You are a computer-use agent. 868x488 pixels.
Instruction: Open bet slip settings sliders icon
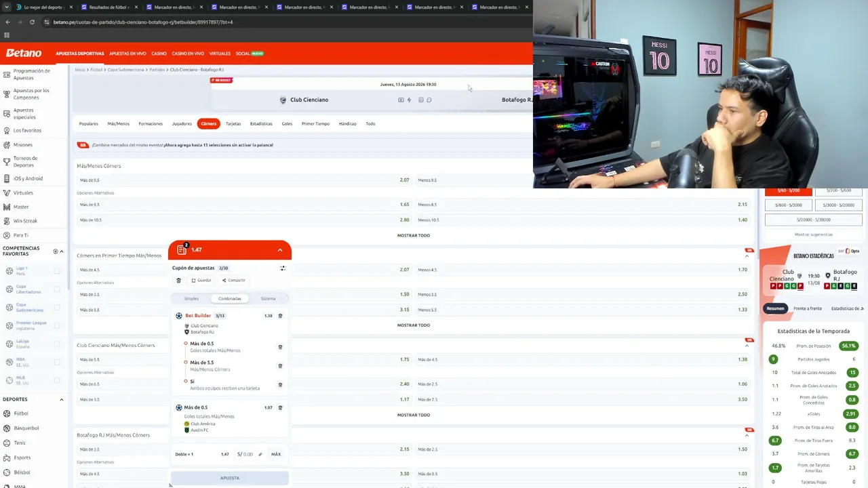[283, 268]
